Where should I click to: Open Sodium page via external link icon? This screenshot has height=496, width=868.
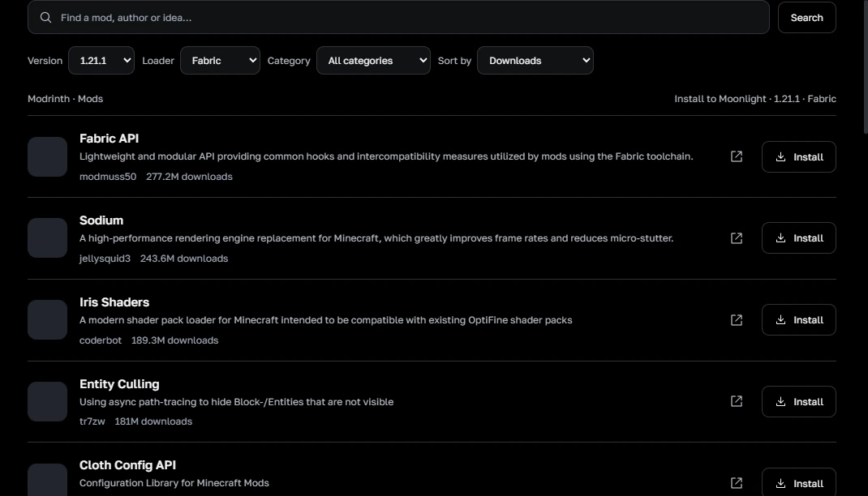(737, 238)
